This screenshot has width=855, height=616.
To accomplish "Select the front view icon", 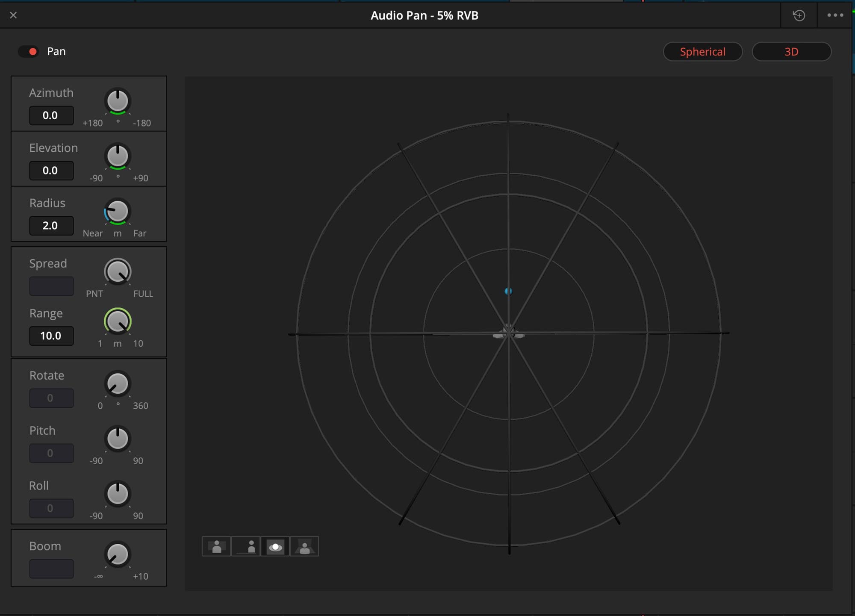I will point(216,546).
